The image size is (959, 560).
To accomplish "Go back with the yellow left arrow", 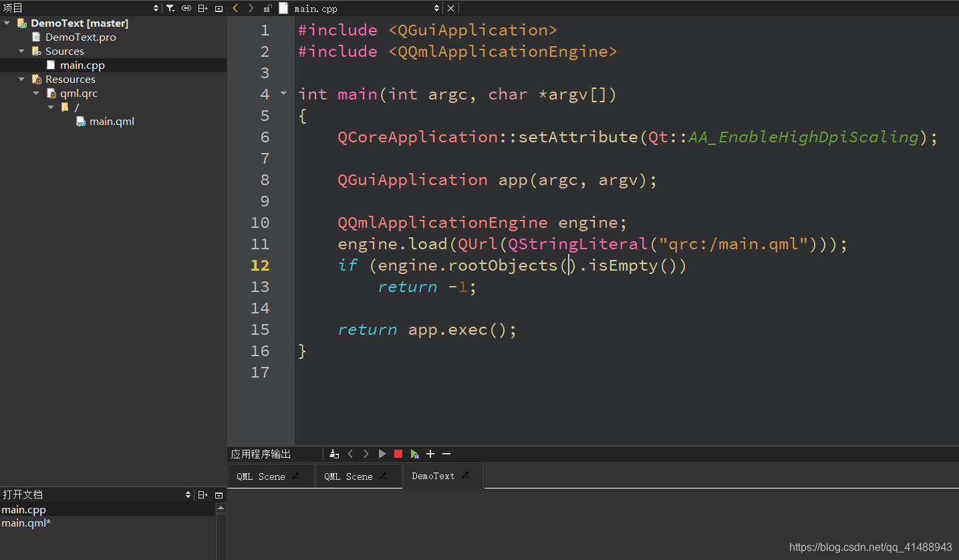I will tap(235, 8).
